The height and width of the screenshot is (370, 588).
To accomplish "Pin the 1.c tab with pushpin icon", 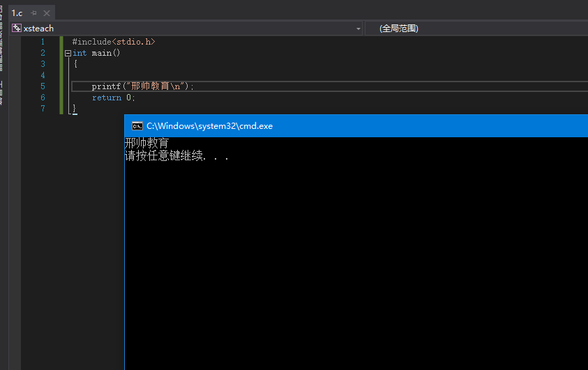I will (33, 13).
